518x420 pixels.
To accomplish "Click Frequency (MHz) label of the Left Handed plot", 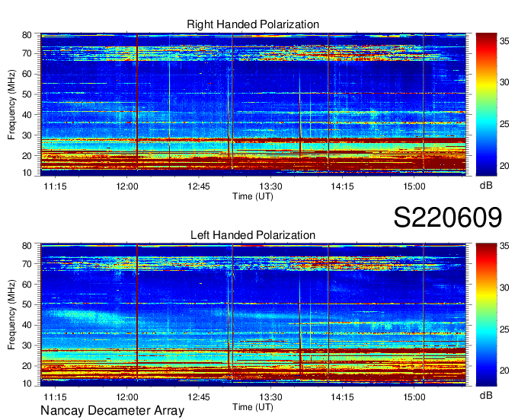I will [x=11, y=315].
